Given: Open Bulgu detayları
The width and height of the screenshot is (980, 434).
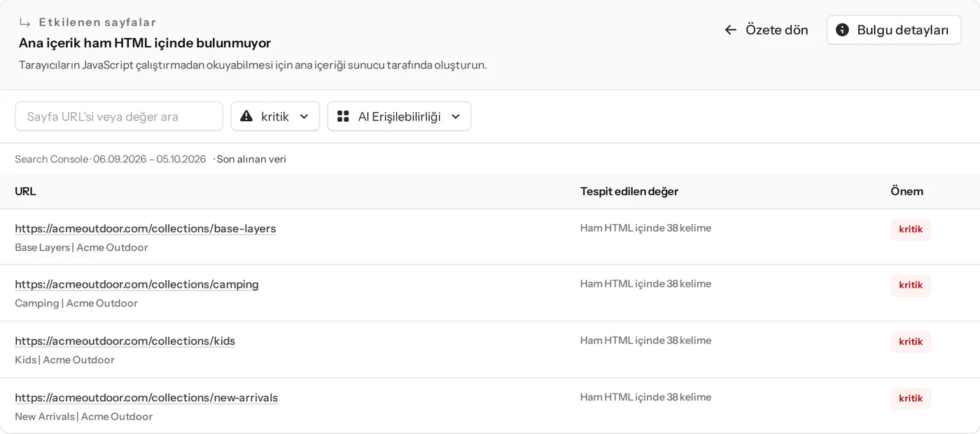Looking at the screenshot, I should pyautogui.click(x=893, y=30).
